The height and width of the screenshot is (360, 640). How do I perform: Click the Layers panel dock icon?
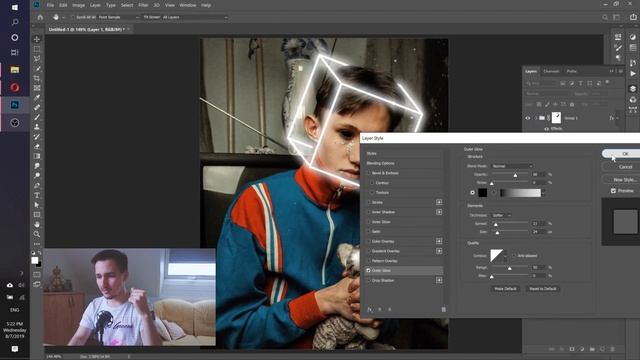pos(633,89)
